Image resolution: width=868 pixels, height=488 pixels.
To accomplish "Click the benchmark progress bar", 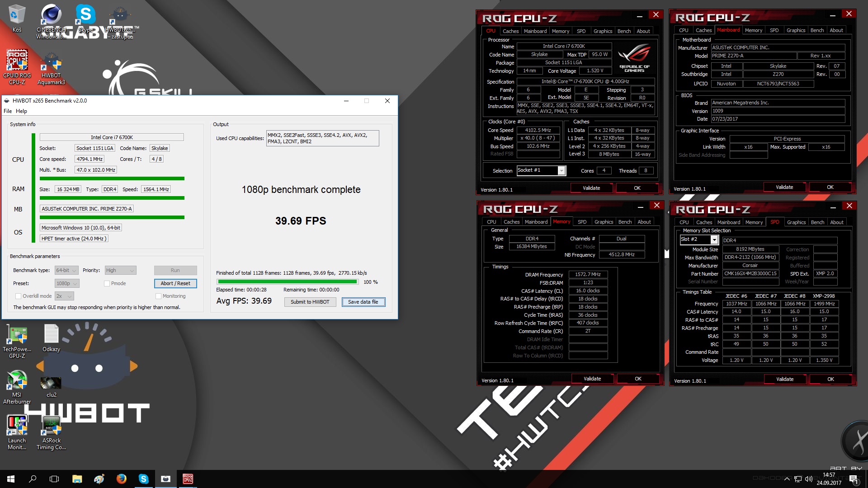I will pos(288,282).
